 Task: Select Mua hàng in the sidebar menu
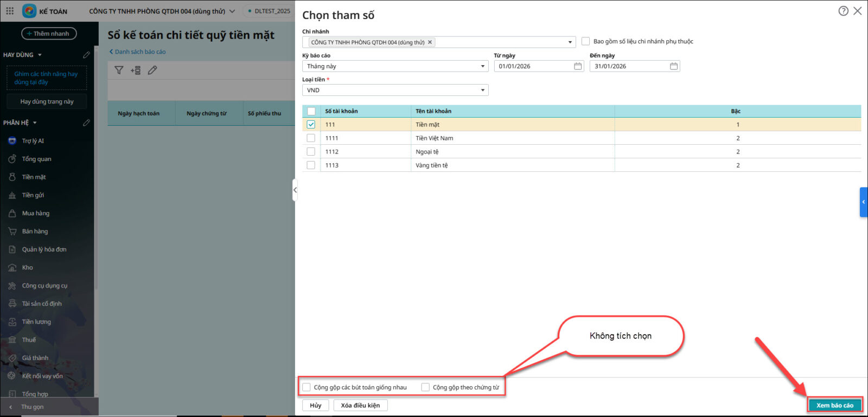tap(35, 214)
